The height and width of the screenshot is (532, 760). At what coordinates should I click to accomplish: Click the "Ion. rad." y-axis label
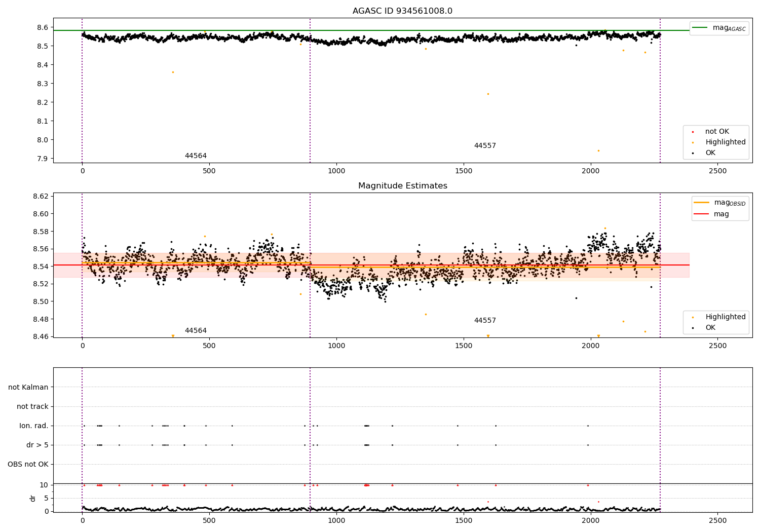pos(34,426)
